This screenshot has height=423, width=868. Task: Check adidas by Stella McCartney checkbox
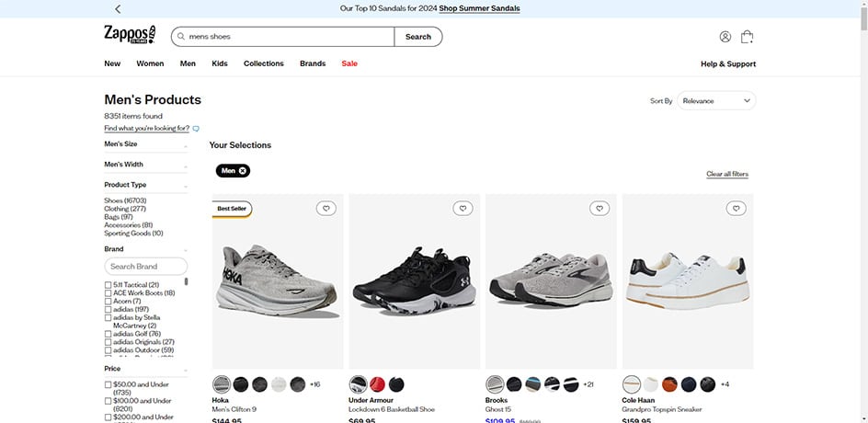(108, 318)
